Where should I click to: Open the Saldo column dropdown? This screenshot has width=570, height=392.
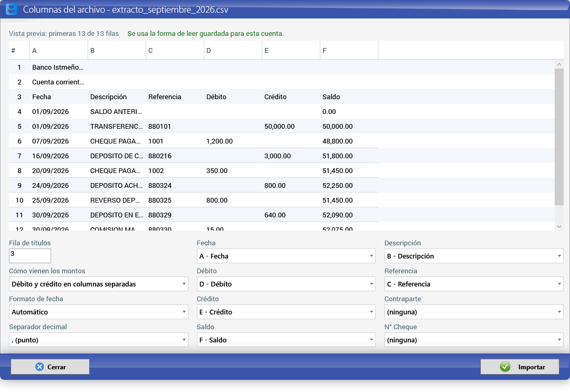tap(286, 340)
